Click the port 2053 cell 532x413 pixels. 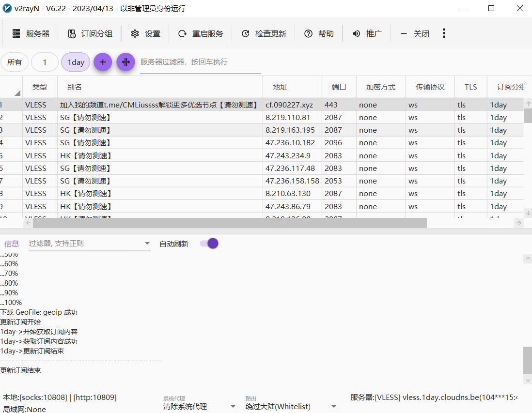(339, 181)
